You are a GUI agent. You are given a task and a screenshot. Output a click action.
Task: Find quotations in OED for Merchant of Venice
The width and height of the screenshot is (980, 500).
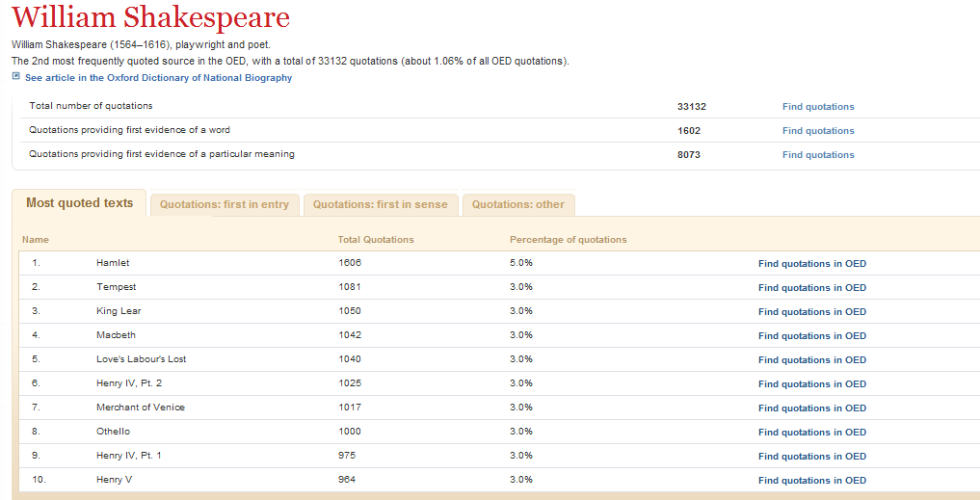click(x=812, y=408)
